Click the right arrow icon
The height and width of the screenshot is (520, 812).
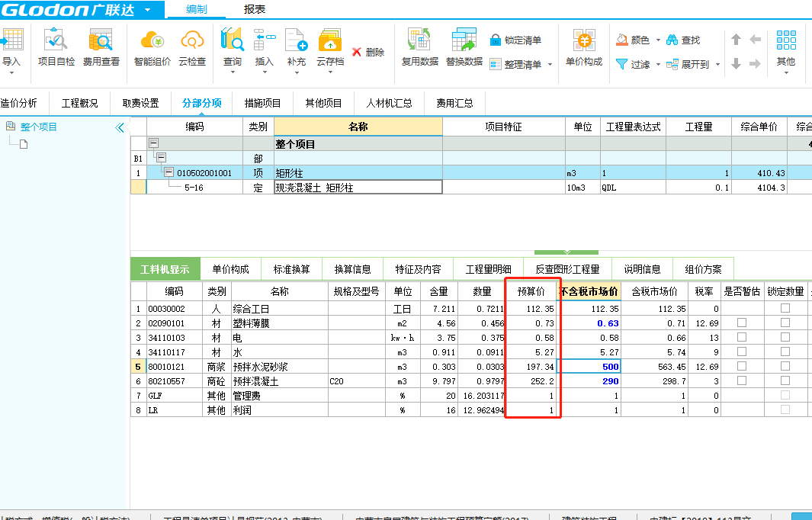click(x=755, y=64)
